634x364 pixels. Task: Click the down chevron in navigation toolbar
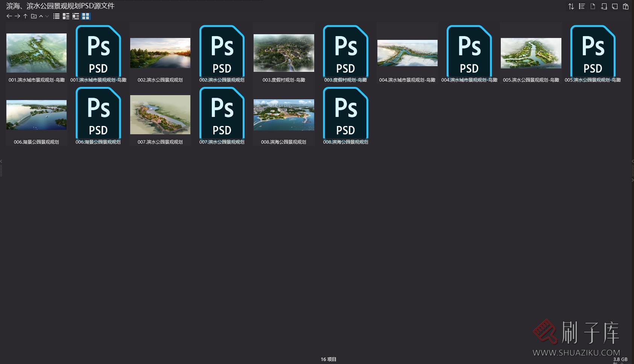(47, 16)
